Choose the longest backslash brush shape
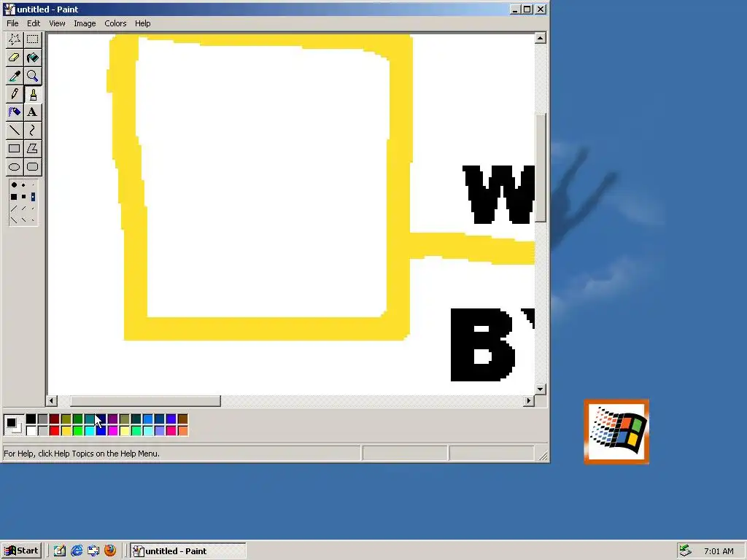The width and height of the screenshot is (747, 560). tap(14, 220)
